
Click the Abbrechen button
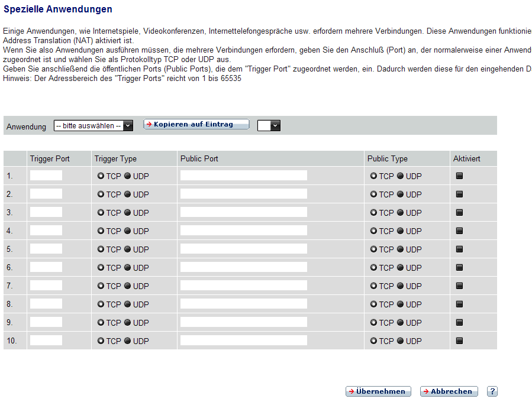[449, 391]
